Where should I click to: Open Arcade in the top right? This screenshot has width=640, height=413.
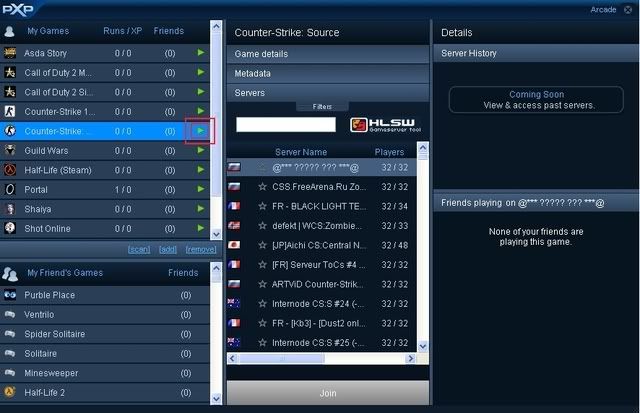(x=603, y=9)
